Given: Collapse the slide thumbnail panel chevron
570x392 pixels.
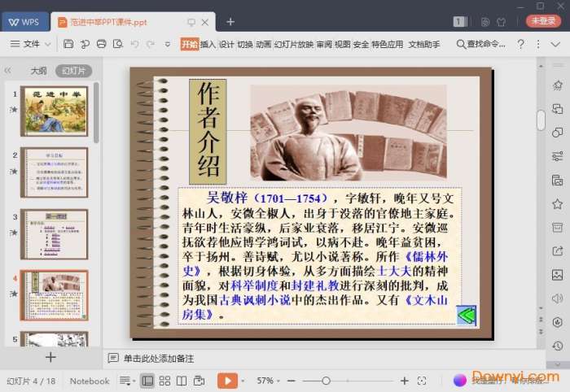Looking at the screenshot, I should (x=8, y=71).
